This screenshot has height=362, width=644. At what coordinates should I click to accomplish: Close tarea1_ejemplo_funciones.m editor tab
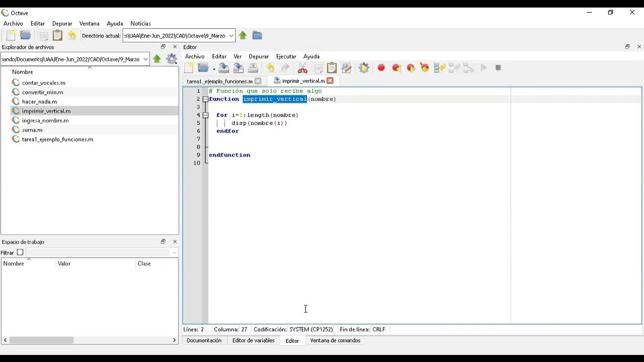[x=258, y=81]
